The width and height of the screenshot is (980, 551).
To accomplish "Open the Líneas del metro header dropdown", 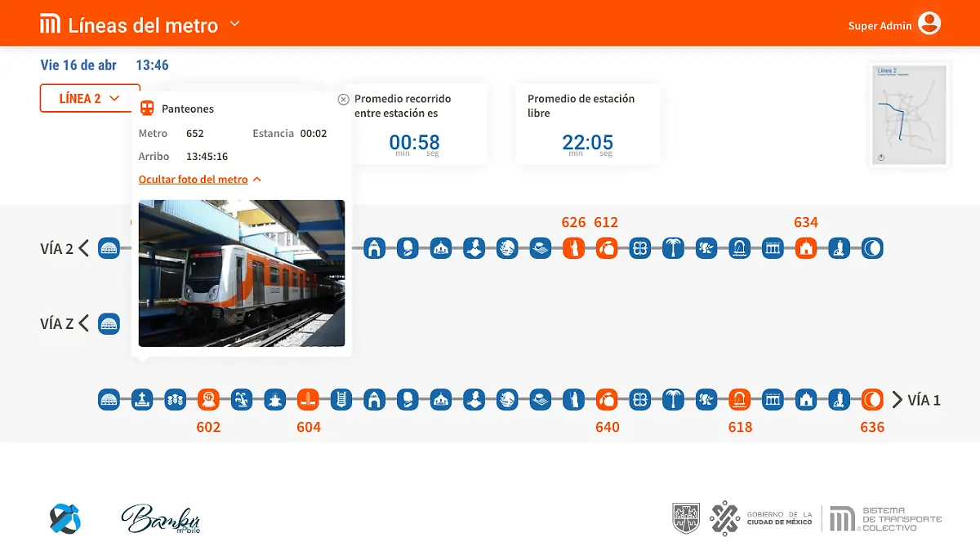I will tap(234, 24).
